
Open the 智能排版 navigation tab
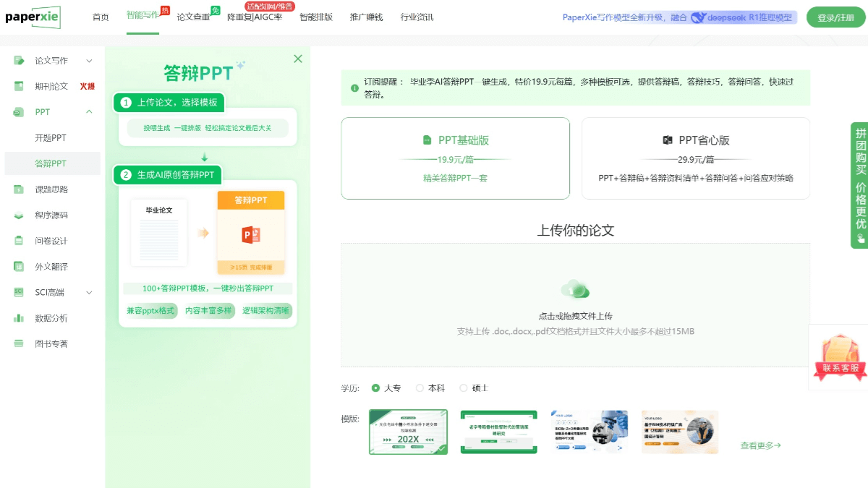click(316, 17)
